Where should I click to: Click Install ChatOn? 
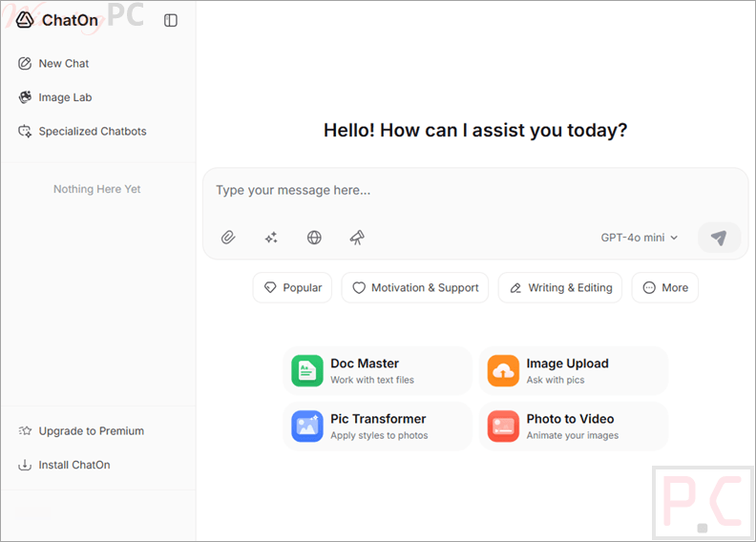(x=64, y=465)
